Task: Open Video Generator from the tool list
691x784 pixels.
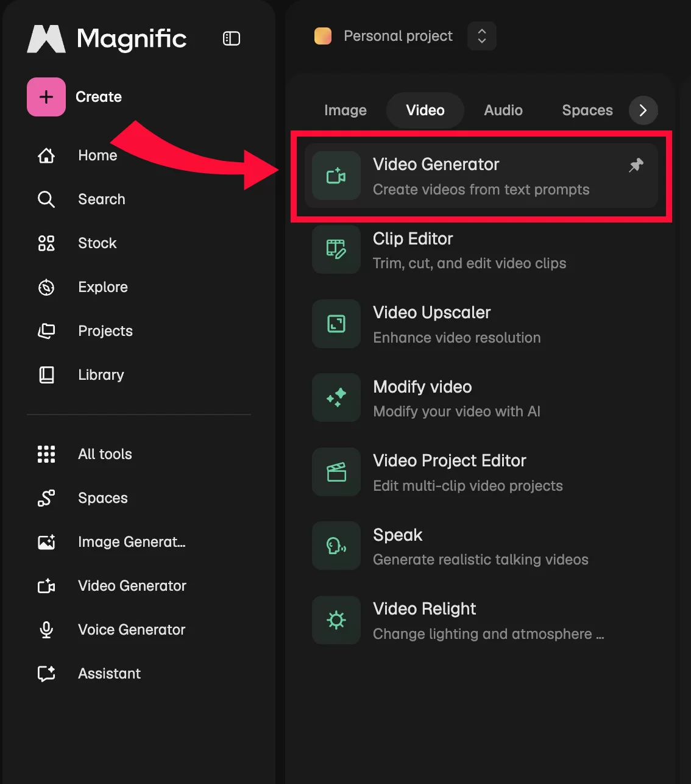Action: (481, 176)
